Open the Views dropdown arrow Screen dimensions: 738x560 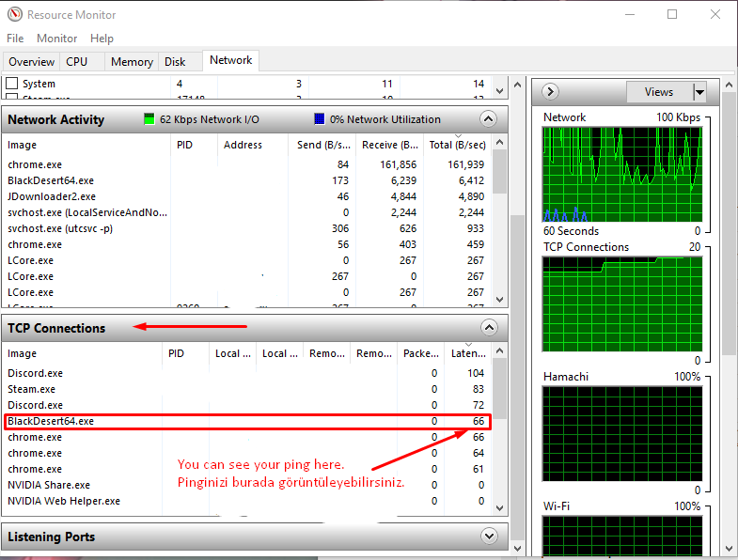click(x=699, y=92)
